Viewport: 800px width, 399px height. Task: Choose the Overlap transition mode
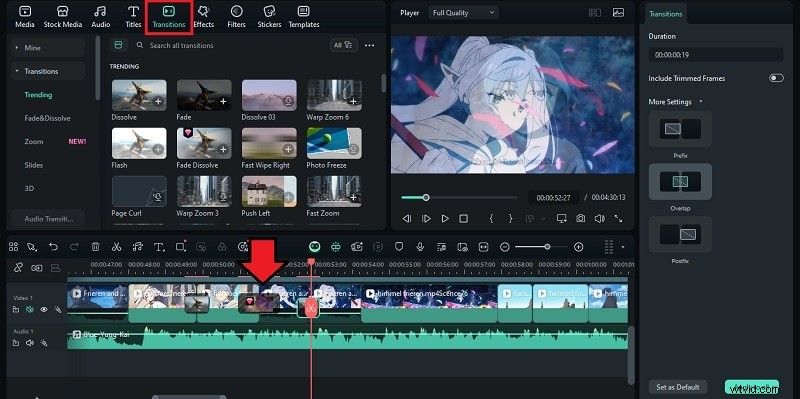click(x=680, y=182)
